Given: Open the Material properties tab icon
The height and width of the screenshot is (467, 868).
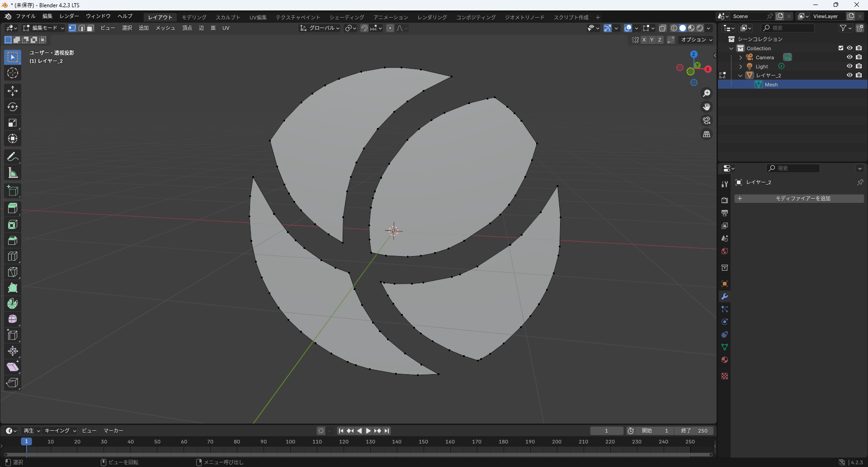Looking at the screenshot, I should click(x=725, y=360).
